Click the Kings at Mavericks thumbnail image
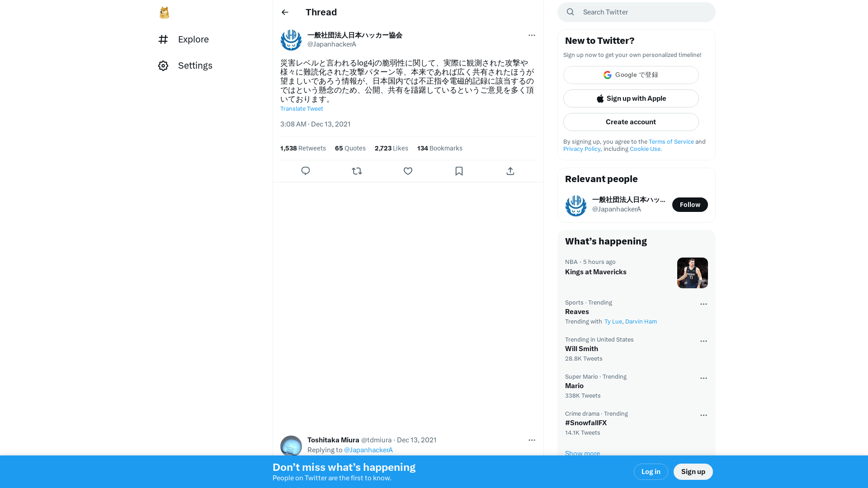The height and width of the screenshot is (488, 868). click(x=693, y=273)
